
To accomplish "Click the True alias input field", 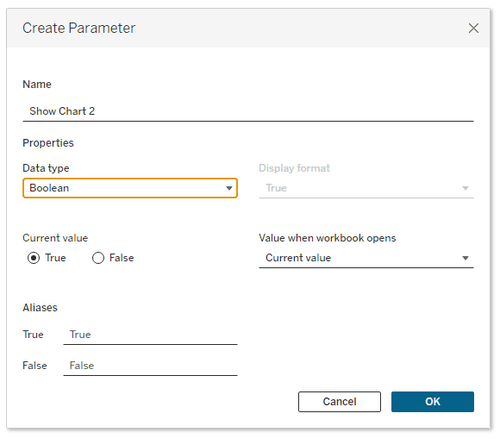I will tap(150, 335).
